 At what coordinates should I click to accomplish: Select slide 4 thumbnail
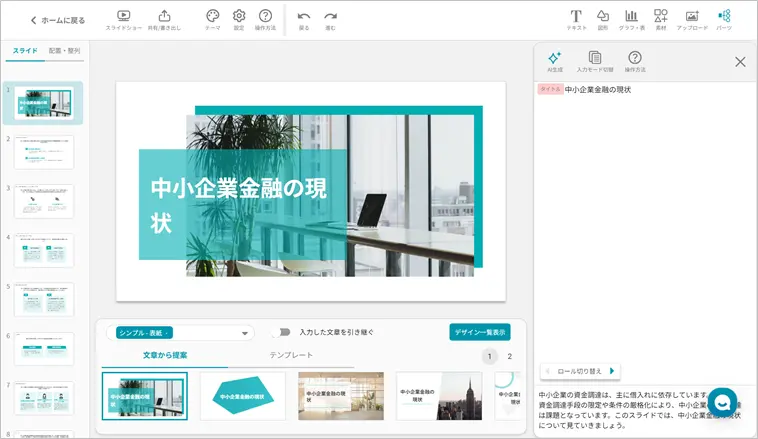pos(44,250)
